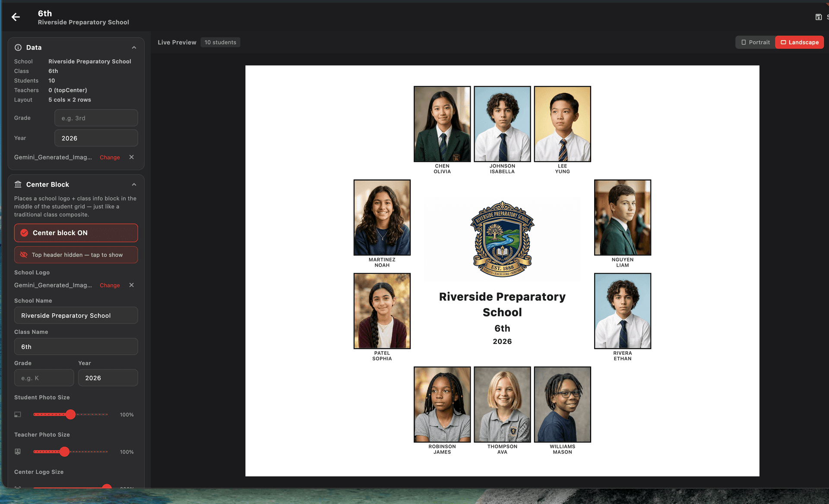Viewport: 829px width, 504px height.
Task: Collapse the Center Block section chevron
Action: (x=134, y=184)
